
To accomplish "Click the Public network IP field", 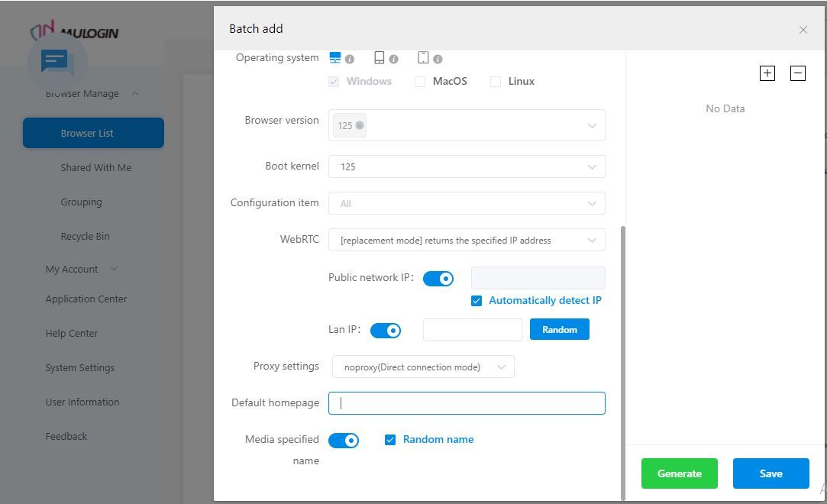I will pyautogui.click(x=538, y=278).
